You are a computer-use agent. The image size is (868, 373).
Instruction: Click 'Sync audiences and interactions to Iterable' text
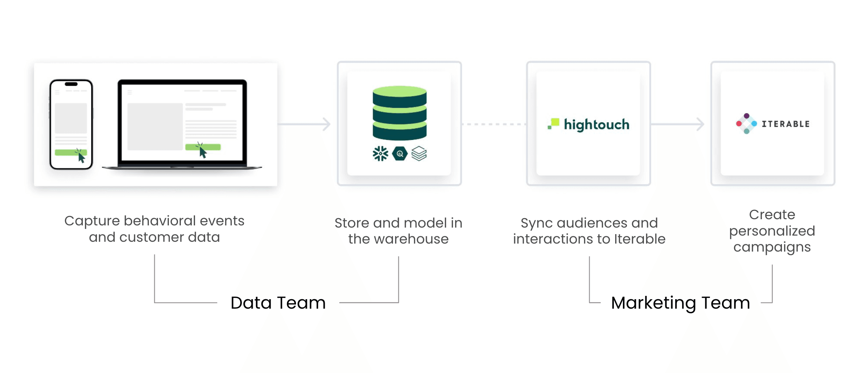tap(589, 231)
